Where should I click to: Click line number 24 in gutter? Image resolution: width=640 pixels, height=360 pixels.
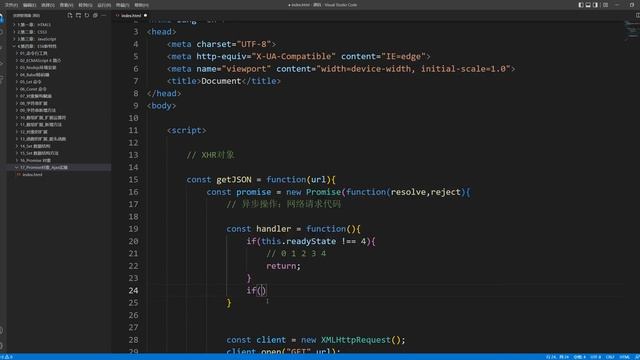(133, 291)
